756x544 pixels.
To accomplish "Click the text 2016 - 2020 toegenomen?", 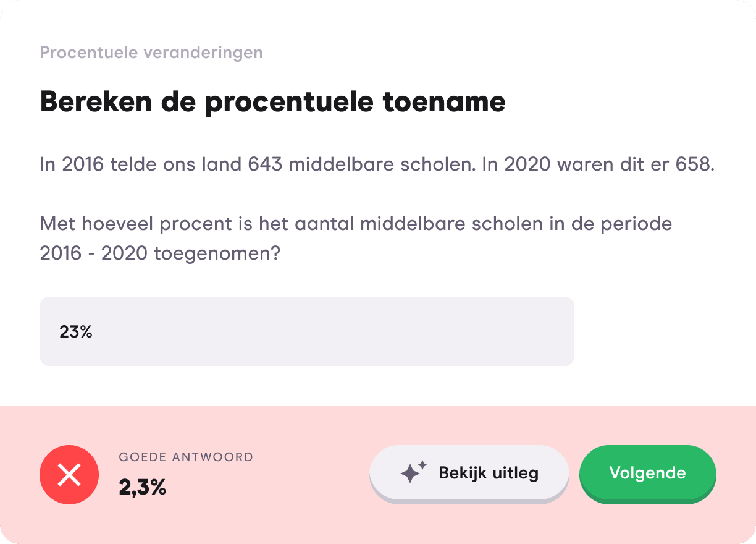I will [x=160, y=253].
